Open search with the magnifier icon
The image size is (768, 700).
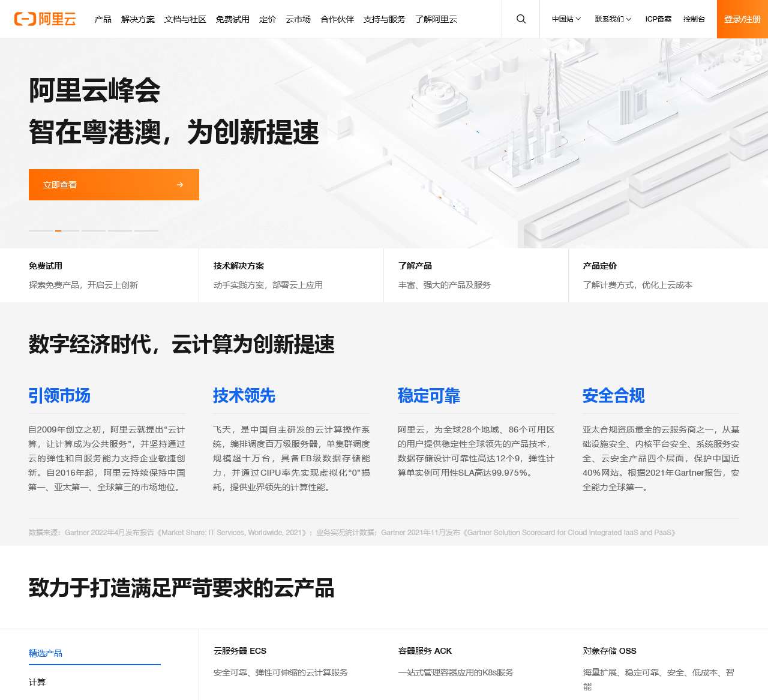(x=521, y=19)
